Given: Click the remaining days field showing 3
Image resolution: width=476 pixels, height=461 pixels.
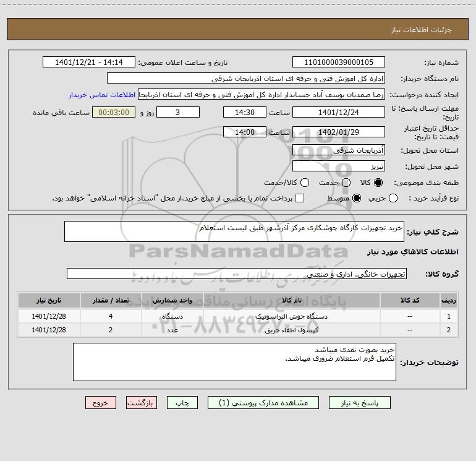Looking at the screenshot, I should tap(178, 112).
